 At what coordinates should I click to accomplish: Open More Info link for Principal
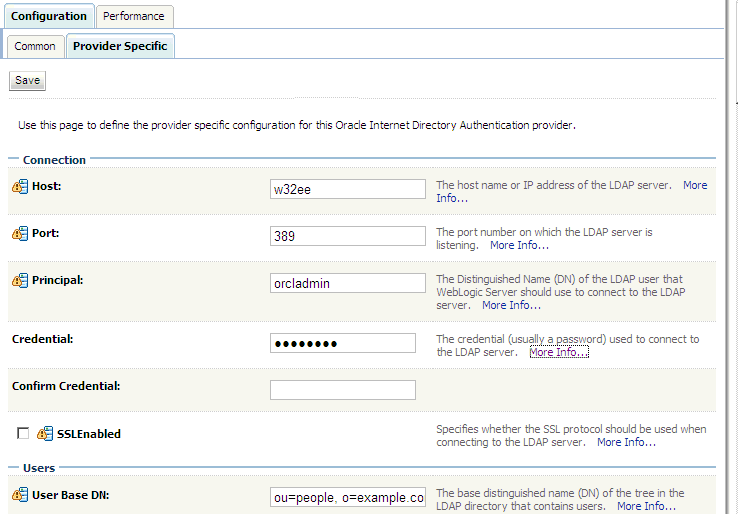pyautogui.click(x=511, y=305)
